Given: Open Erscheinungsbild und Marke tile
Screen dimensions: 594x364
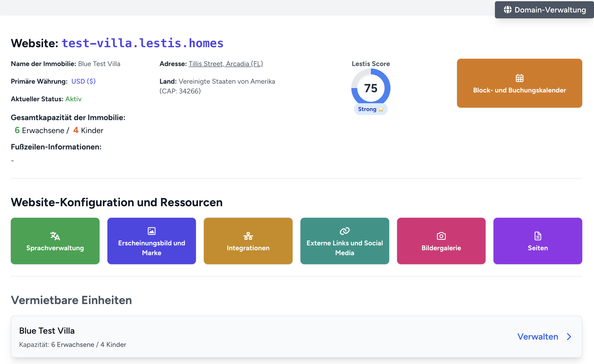Looking at the screenshot, I should (152, 241).
